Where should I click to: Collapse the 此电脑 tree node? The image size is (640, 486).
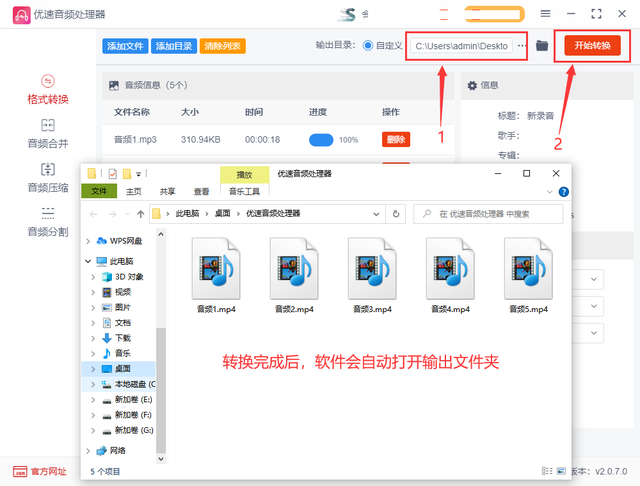tap(88, 261)
